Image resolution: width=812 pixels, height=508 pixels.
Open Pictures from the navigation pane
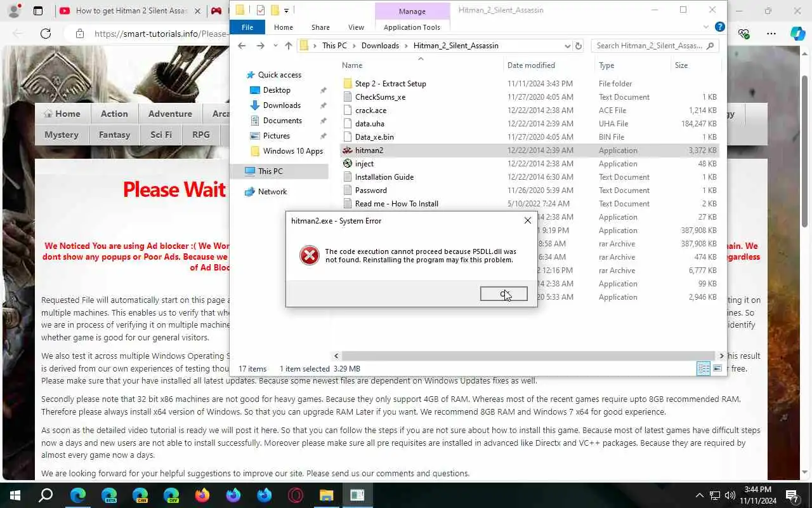pos(276,136)
